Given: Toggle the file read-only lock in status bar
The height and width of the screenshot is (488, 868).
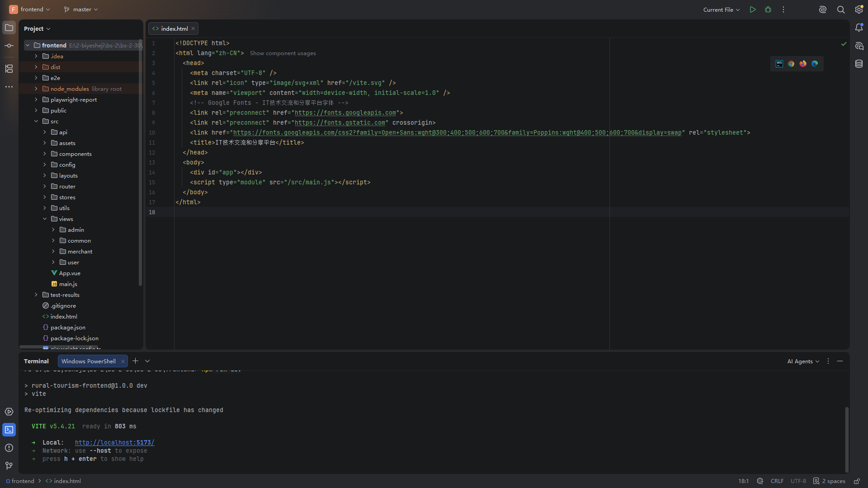Looking at the screenshot, I should 857,481.
